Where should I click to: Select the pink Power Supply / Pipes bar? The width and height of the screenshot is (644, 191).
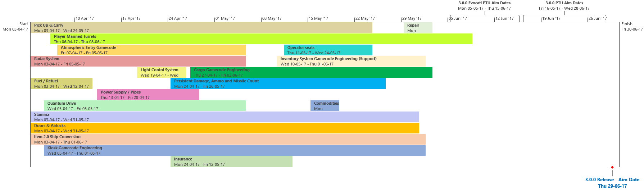click(148, 95)
